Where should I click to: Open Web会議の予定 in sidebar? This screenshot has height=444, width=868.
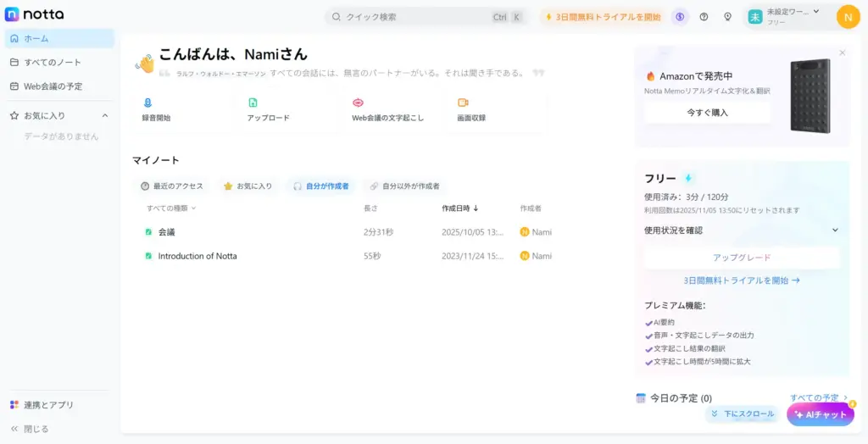pos(59,86)
